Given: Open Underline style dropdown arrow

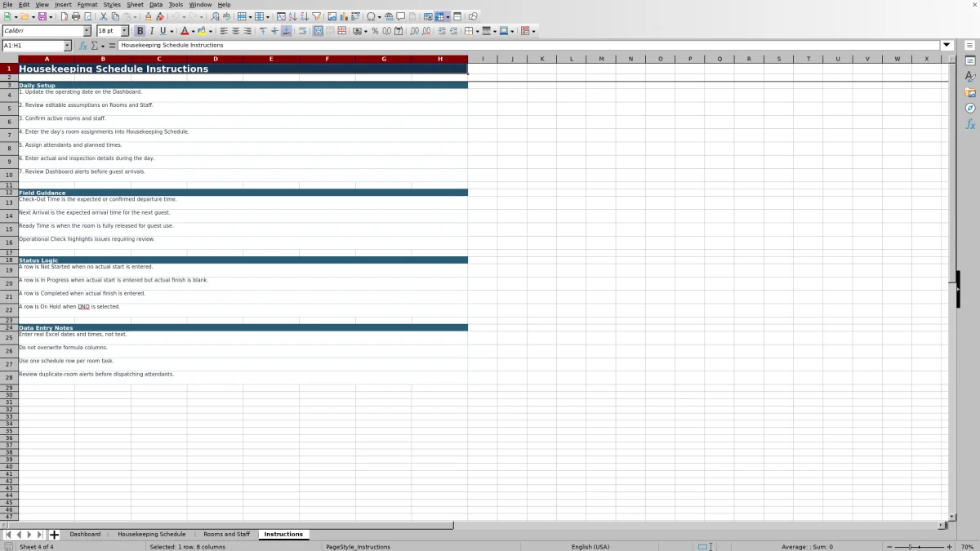Looking at the screenshot, I should [x=171, y=31].
